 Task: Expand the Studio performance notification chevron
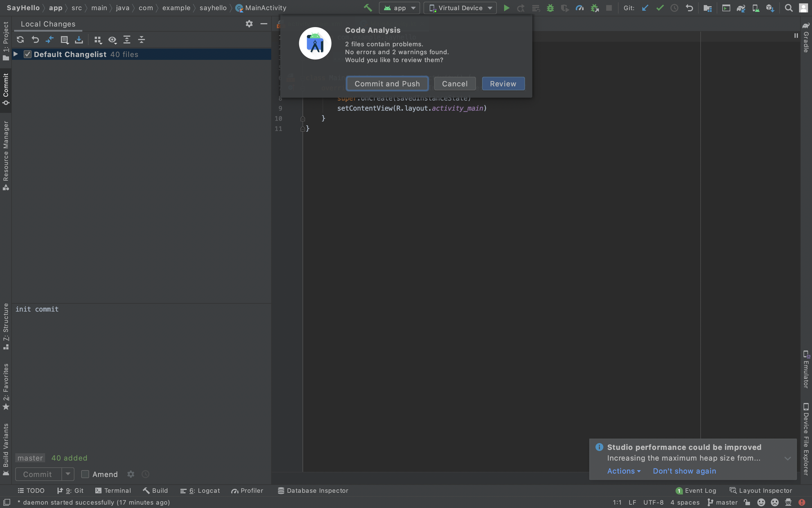[x=787, y=458]
